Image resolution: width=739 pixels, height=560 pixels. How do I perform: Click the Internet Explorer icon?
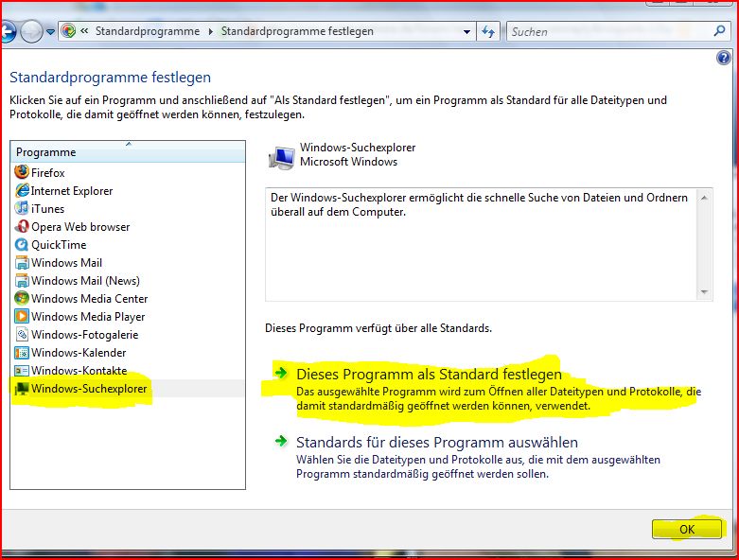22,190
